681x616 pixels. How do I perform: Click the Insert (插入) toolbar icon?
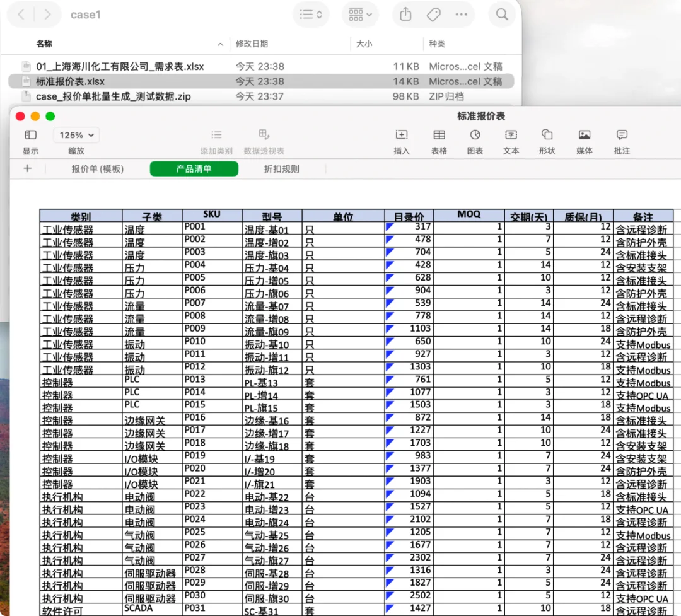pyautogui.click(x=402, y=136)
